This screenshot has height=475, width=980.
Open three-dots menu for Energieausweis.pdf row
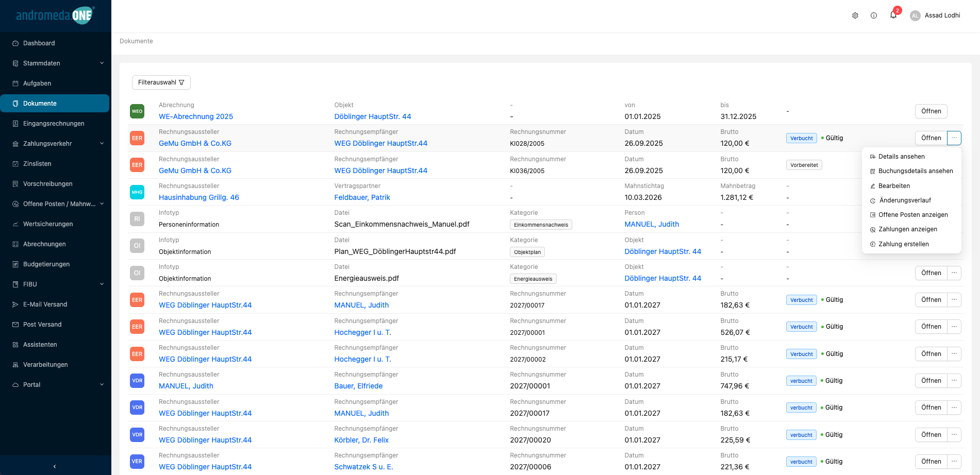pos(954,273)
